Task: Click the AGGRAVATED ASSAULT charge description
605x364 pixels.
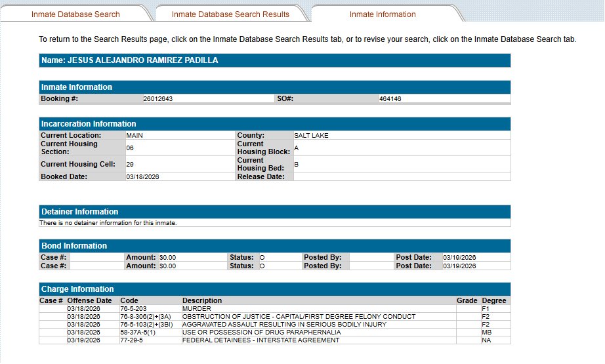Action: (284, 324)
